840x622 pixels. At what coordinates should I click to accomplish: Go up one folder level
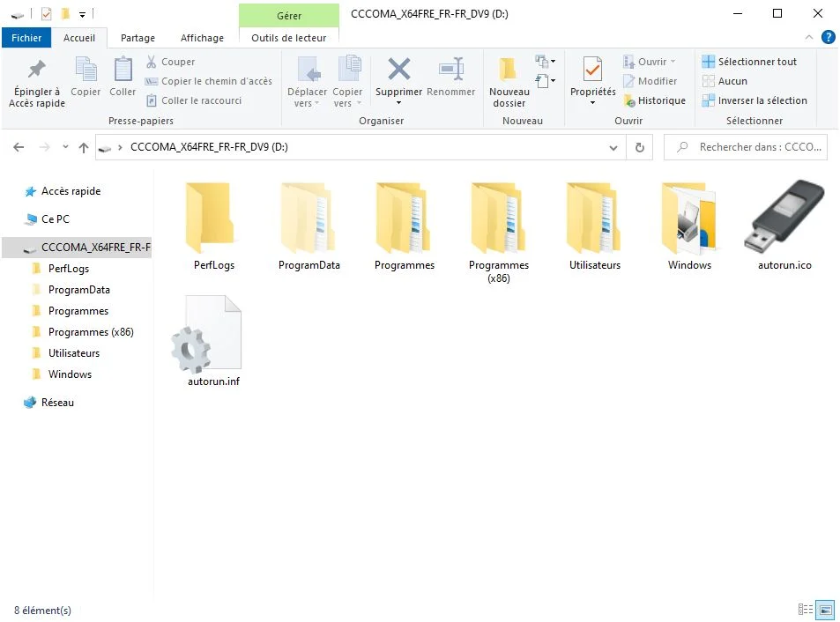(84, 147)
